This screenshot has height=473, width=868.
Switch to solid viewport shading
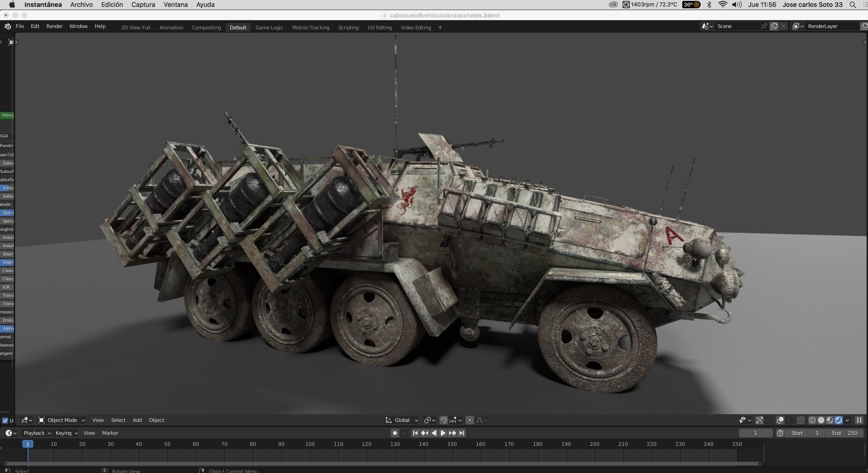[821, 420]
